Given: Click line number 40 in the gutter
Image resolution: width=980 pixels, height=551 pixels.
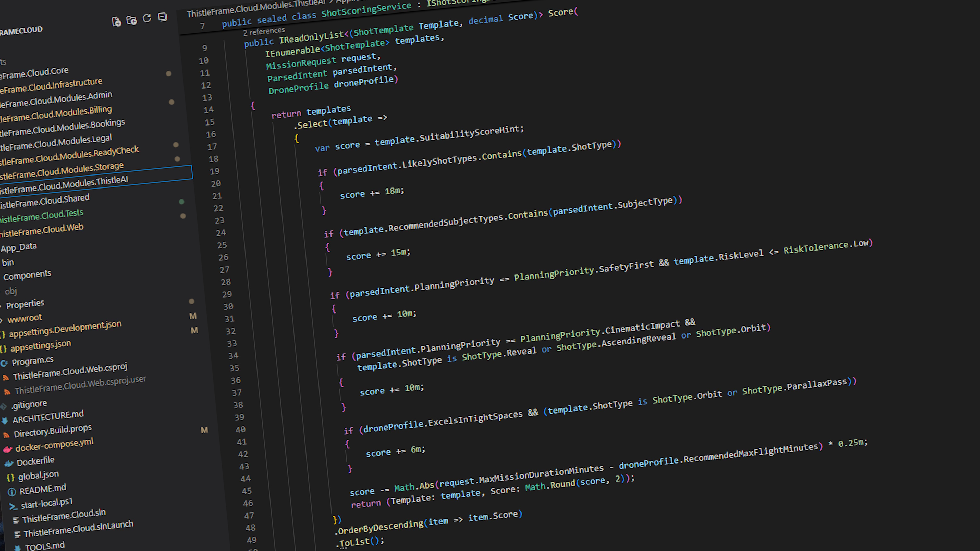Looking at the screenshot, I should 240,429.
